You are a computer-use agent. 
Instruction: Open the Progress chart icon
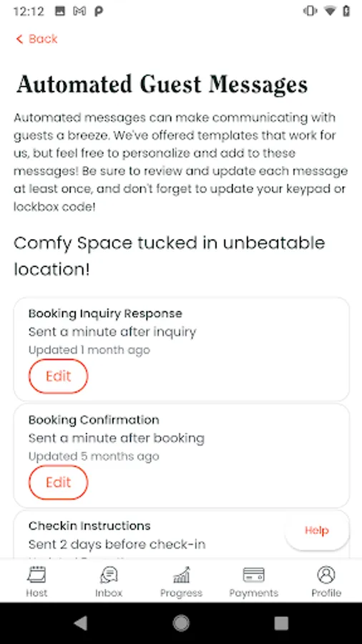pos(181,575)
